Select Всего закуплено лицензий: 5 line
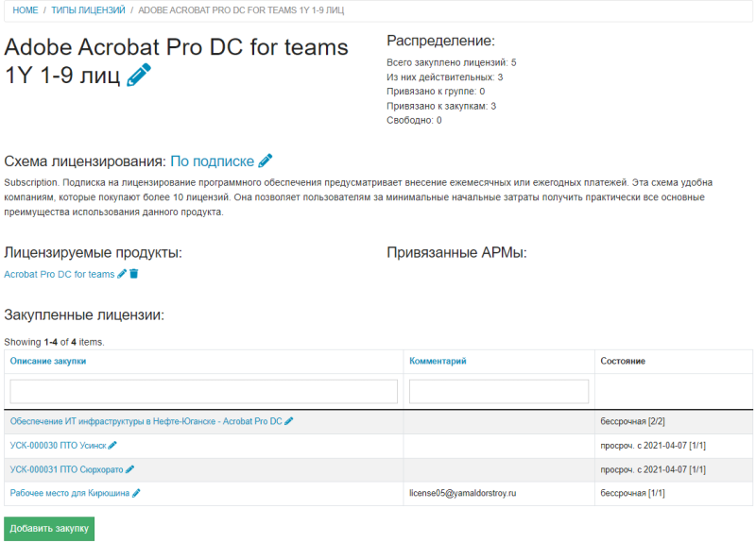This screenshot has width=756, height=543. coord(452,62)
